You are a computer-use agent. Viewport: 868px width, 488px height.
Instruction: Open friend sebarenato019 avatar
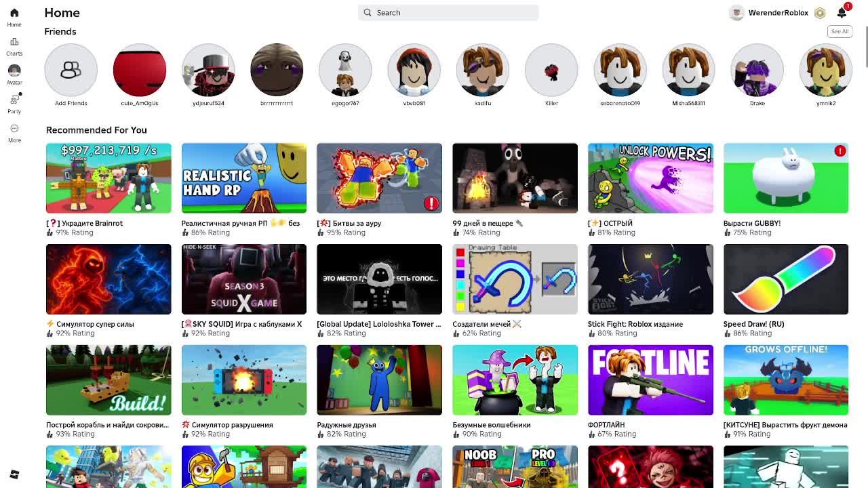click(x=620, y=70)
